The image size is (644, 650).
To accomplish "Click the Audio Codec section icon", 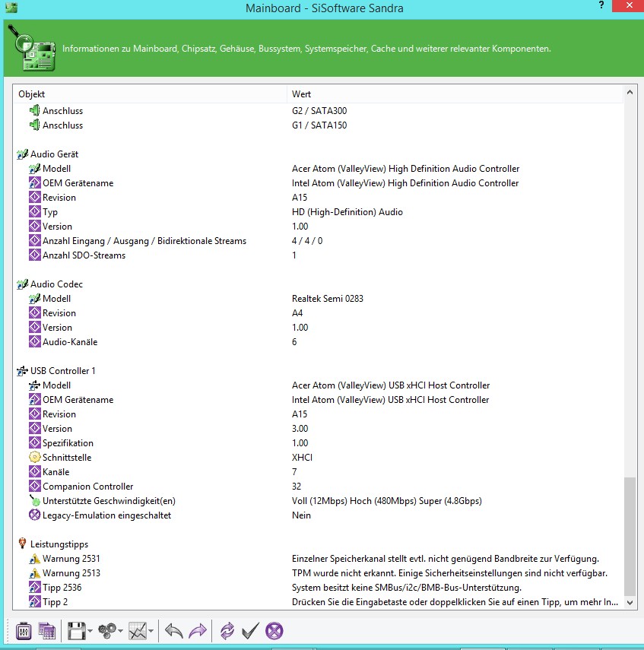I will click(22, 284).
